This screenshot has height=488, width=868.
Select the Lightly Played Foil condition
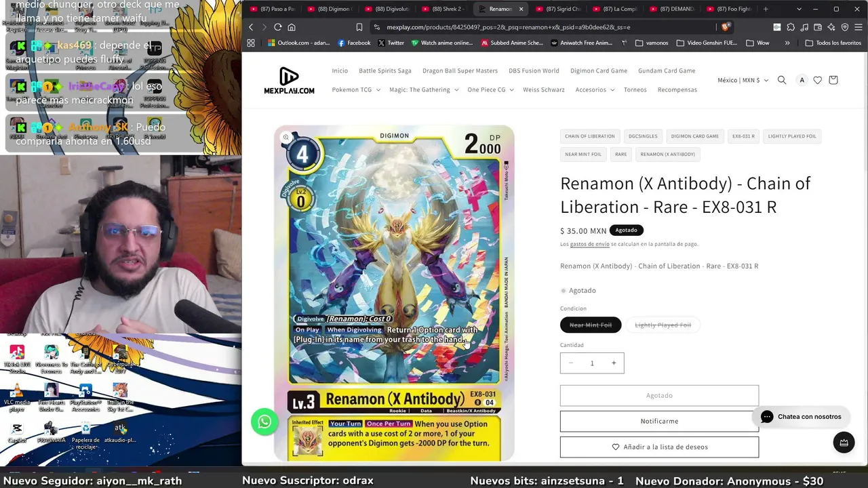coord(663,325)
